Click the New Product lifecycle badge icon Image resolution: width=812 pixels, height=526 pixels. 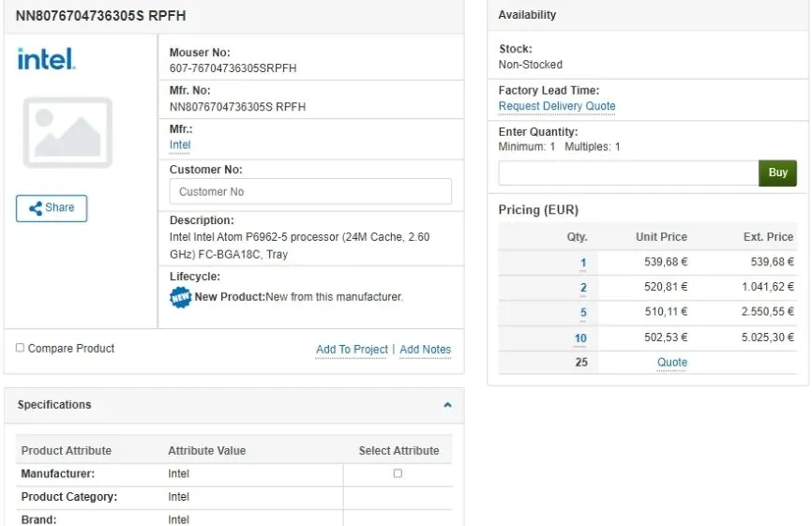[x=180, y=297]
